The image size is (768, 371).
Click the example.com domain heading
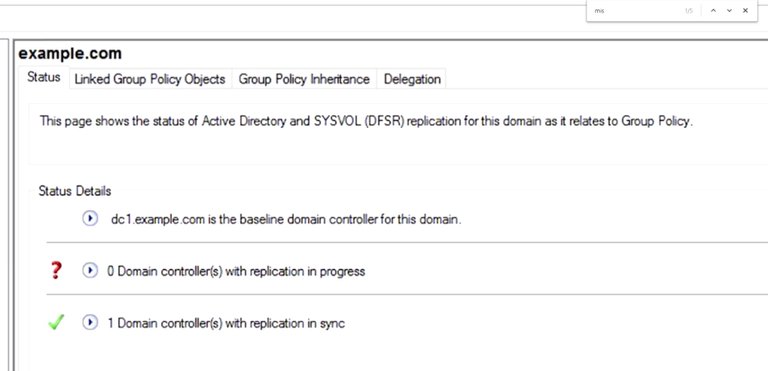(70, 53)
